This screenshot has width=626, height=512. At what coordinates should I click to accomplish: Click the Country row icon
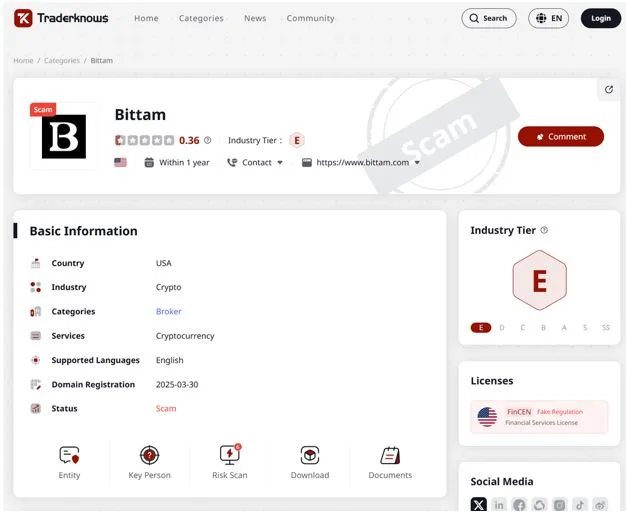pos(36,263)
